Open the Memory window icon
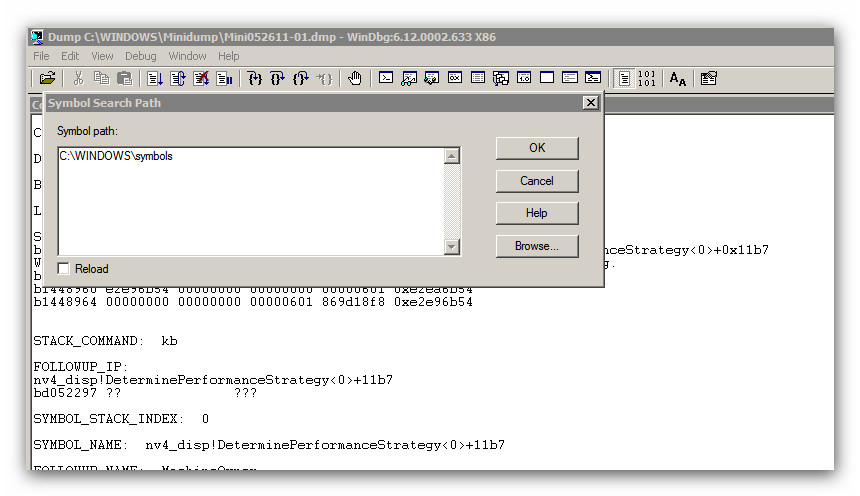 coord(478,78)
